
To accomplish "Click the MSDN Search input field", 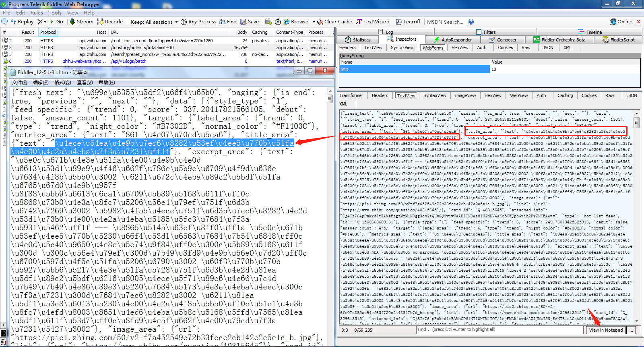I will tap(445, 22).
